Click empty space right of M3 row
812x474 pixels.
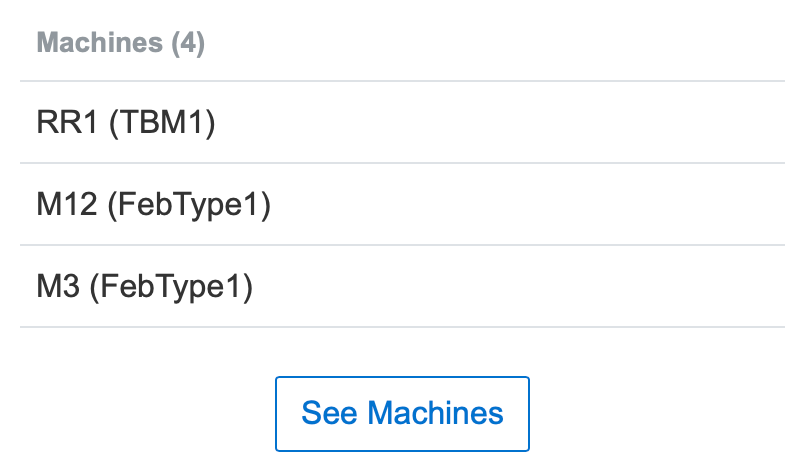tap(550, 287)
